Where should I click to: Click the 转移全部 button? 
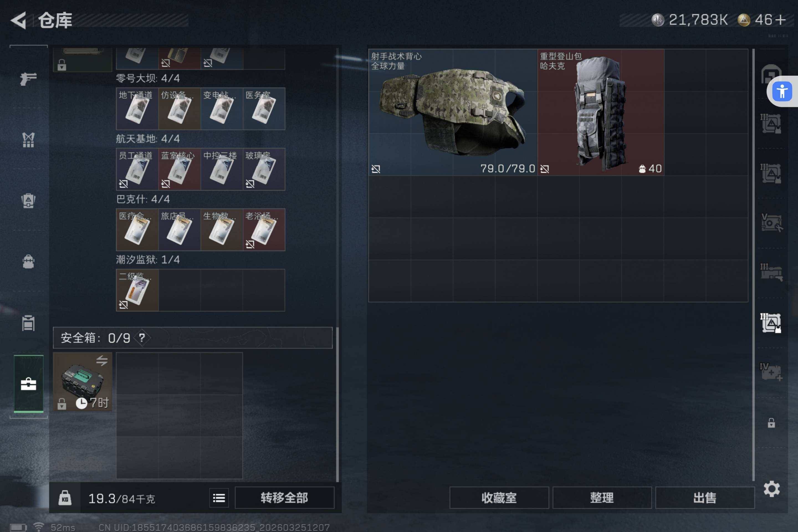click(284, 498)
